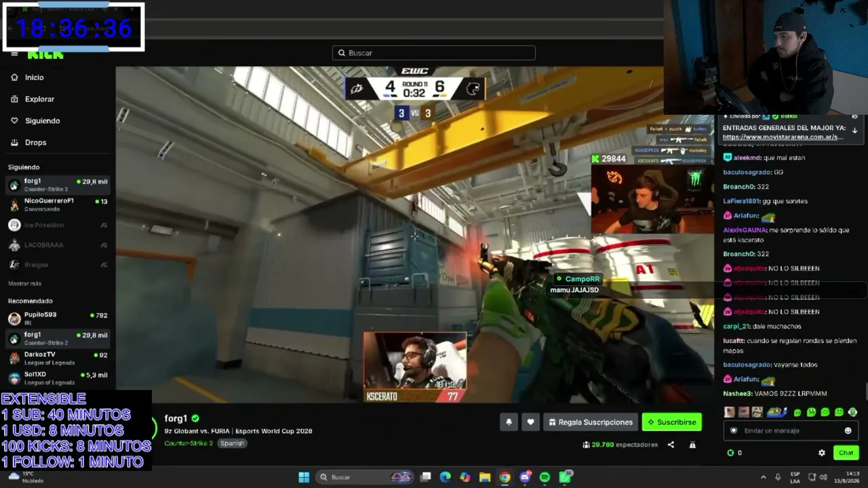Open Task View from taskbar
868x488 pixels.
pos(426,477)
